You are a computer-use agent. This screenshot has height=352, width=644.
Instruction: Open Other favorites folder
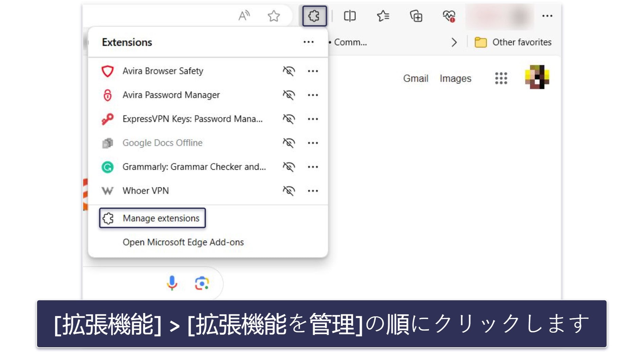[x=513, y=42]
